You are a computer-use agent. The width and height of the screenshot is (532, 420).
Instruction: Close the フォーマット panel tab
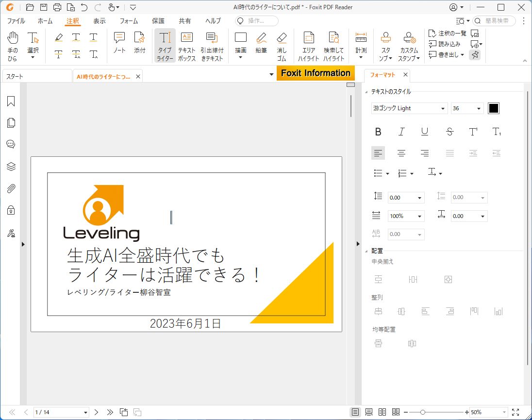[405, 75]
